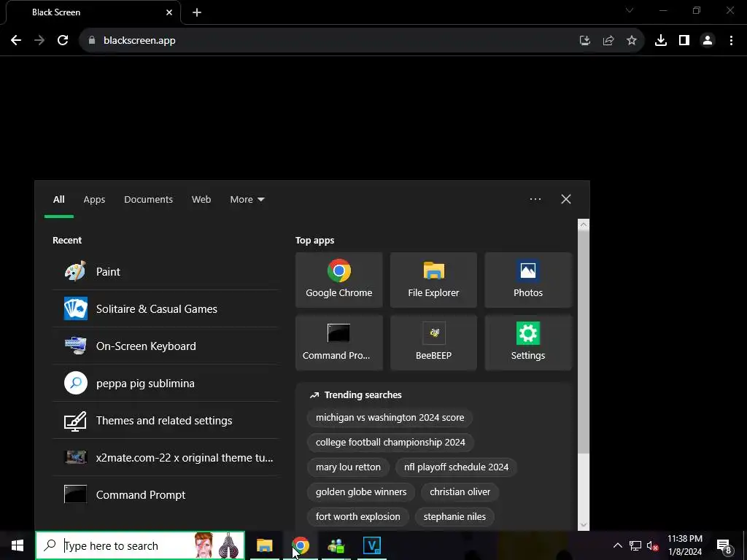Open Themes and related settings
This screenshot has width=747, height=560.
166,421
